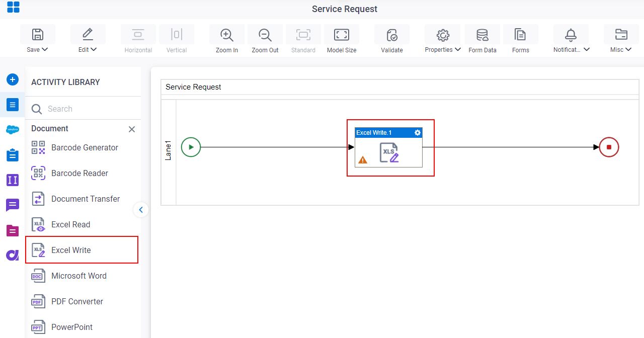Select the Excel Write.1 activity node
This screenshot has height=338, width=644.
point(388,147)
